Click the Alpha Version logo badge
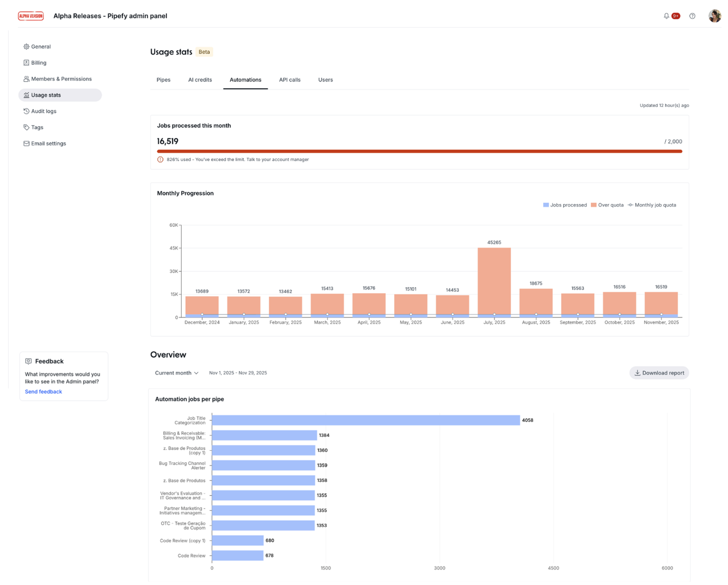Image resolution: width=728 pixels, height=585 pixels. pyautogui.click(x=31, y=16)
